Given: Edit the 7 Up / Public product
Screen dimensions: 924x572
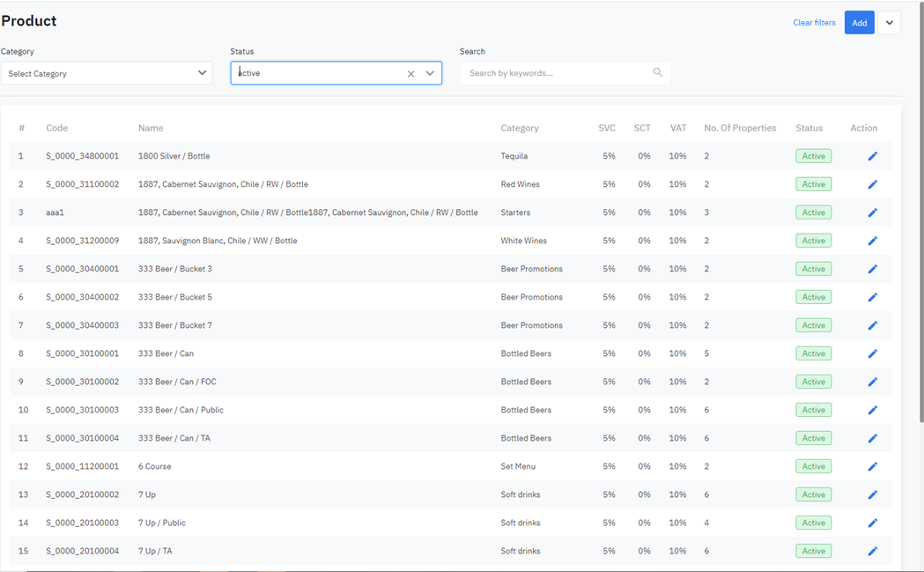Looking at the screenshot, I should (872, 523).
